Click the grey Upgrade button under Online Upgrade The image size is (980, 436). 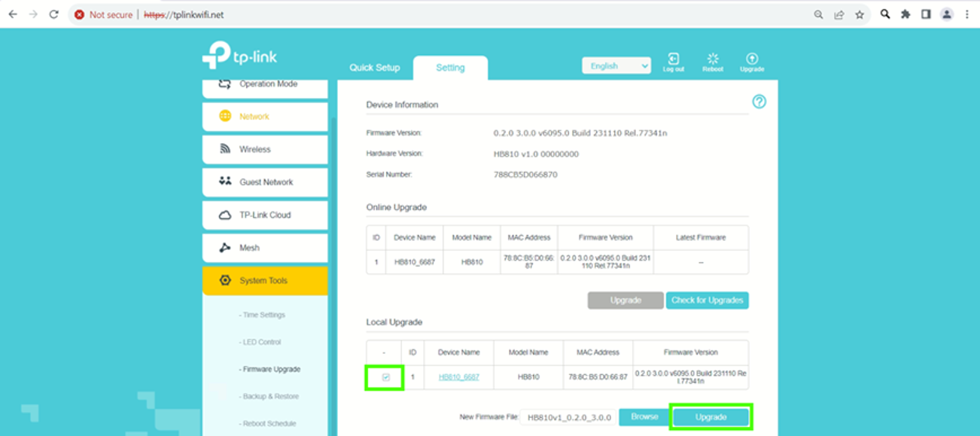pos(625,300)
